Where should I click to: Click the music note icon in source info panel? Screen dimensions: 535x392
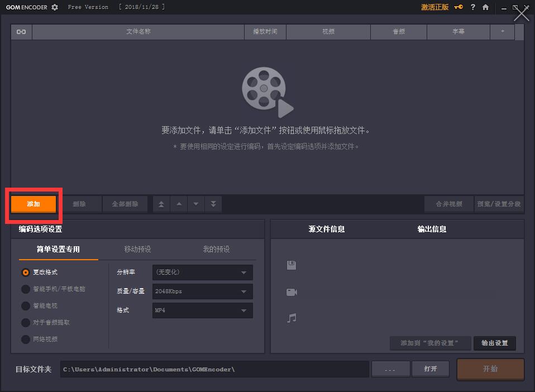[x=290, y=318]
